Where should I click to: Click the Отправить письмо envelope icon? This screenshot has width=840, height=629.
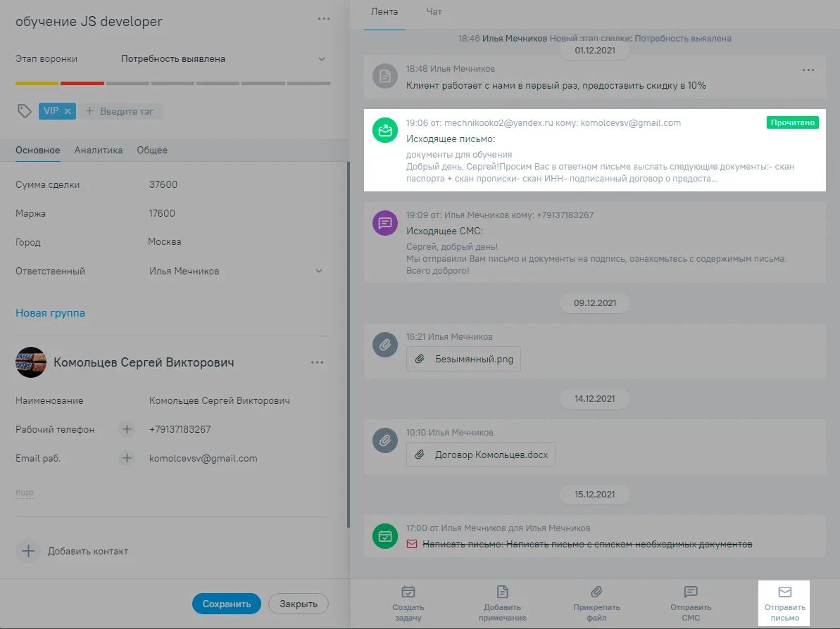(x=785, y=592)
